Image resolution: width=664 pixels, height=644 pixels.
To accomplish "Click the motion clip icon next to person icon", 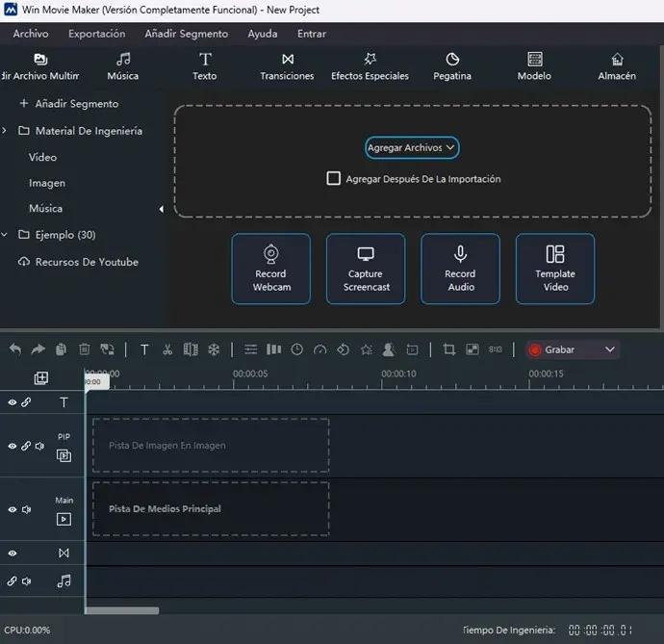I will (412, 349).
